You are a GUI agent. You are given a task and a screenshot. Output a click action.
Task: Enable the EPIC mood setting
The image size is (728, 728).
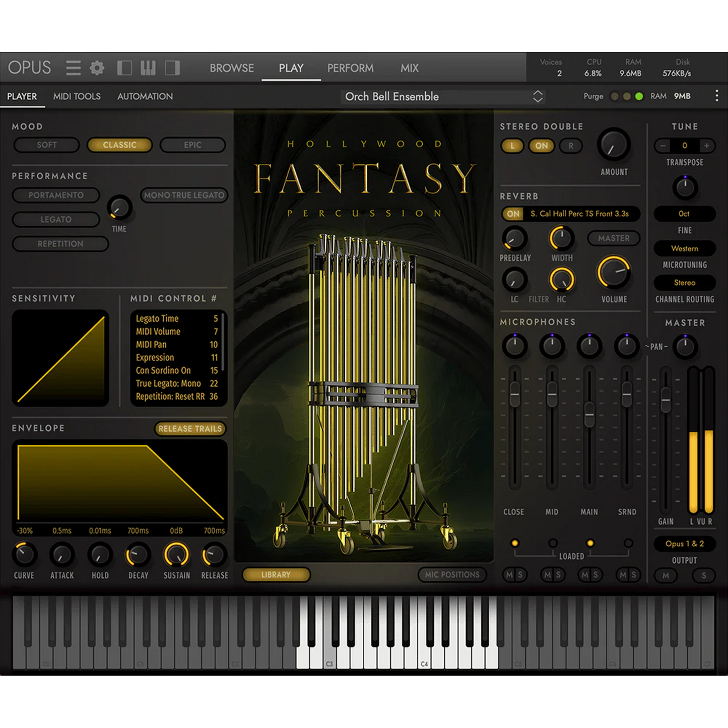pyautogui.click(x=192, y=145)
